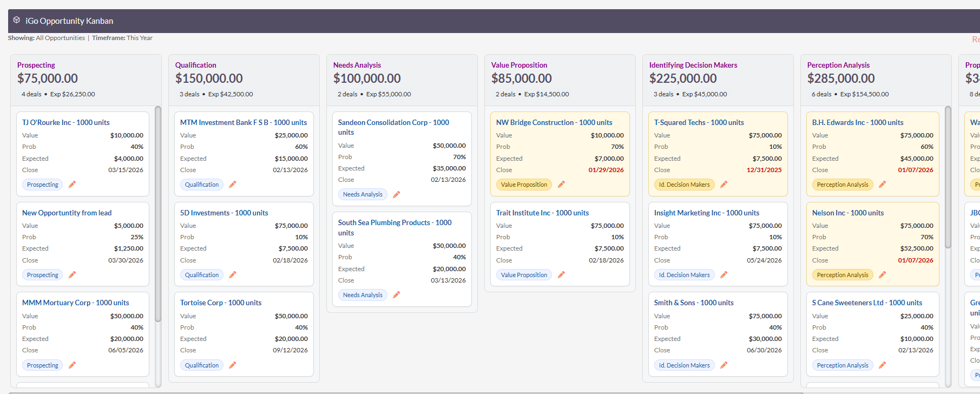Click the edit pencil on Sandeon Consolidation Corp card
The image size is (980, 394).
396,194
